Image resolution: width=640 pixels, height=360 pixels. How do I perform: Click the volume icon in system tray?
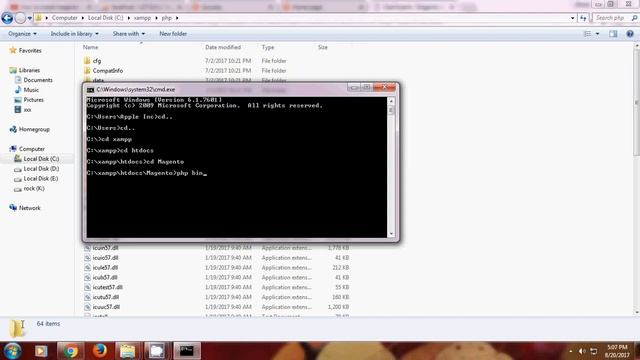582,351
